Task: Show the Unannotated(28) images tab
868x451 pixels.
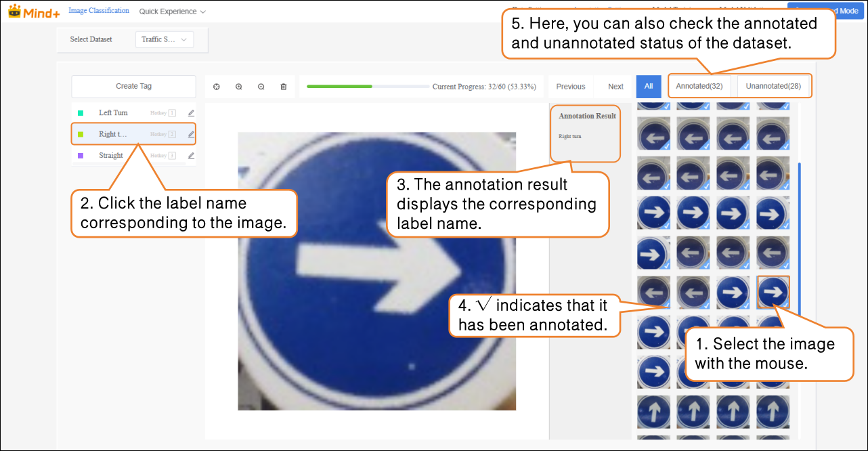Action: (x=773, y=86)
